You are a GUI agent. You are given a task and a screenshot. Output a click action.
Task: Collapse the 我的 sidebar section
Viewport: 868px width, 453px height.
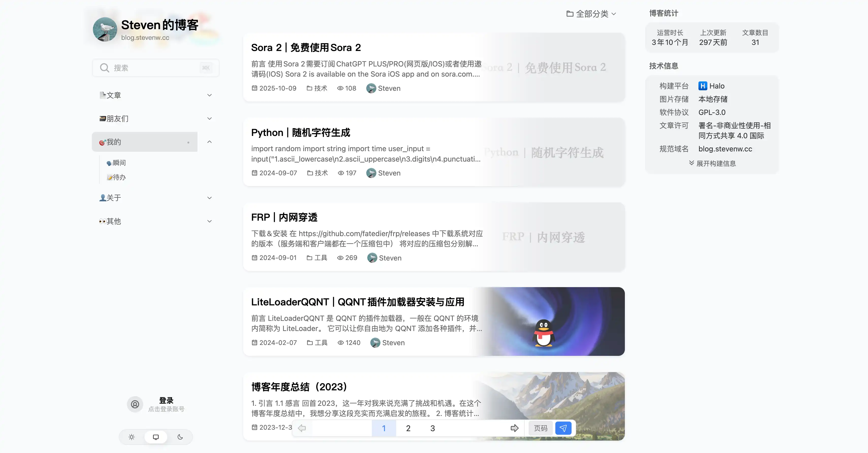[209, 142]
